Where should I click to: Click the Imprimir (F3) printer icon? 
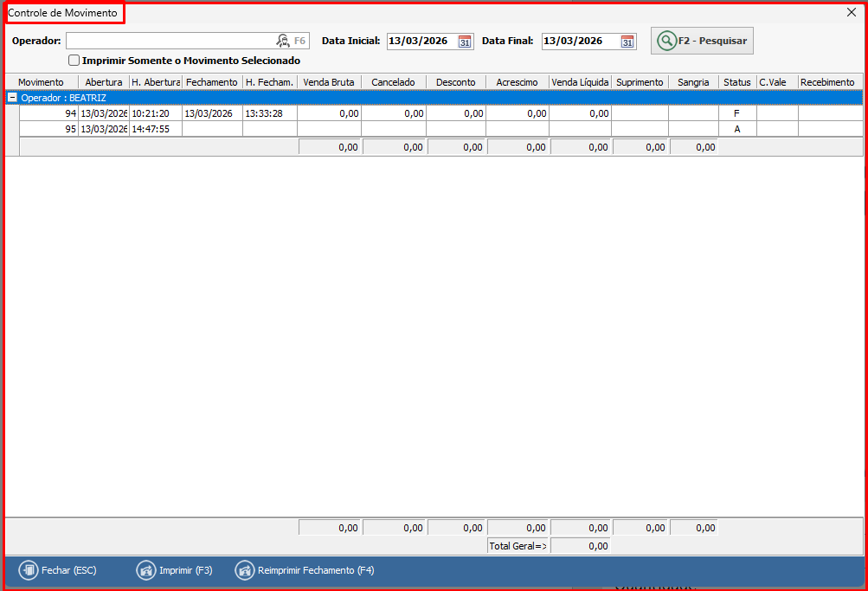coord(146,570)
